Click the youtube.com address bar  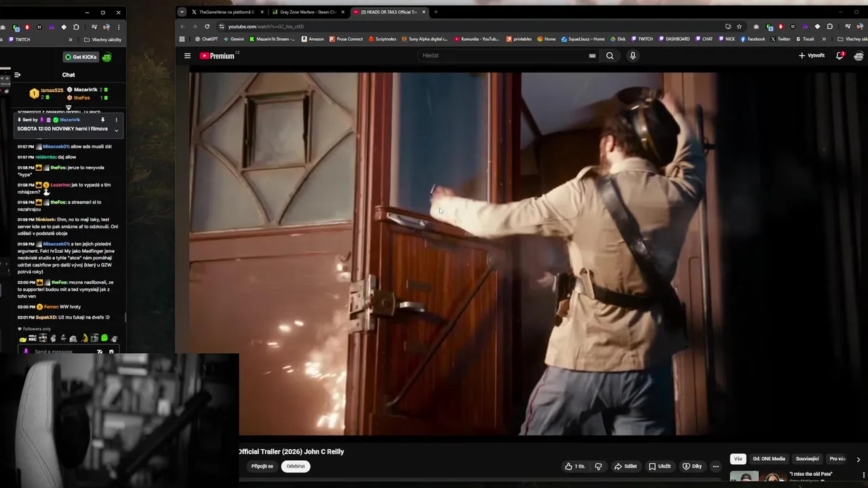(x=468, y=26)
